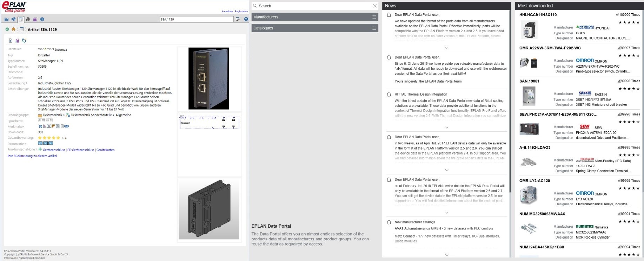Expand the RITTAL Thermal Design news chevron
The height and width of the screenshot is (261, 644).
[446, 128]
